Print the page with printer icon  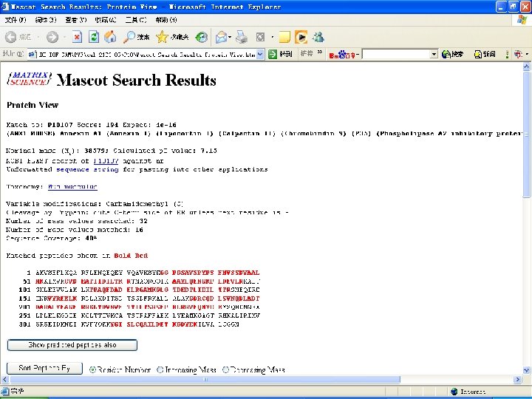pos(242,37)
